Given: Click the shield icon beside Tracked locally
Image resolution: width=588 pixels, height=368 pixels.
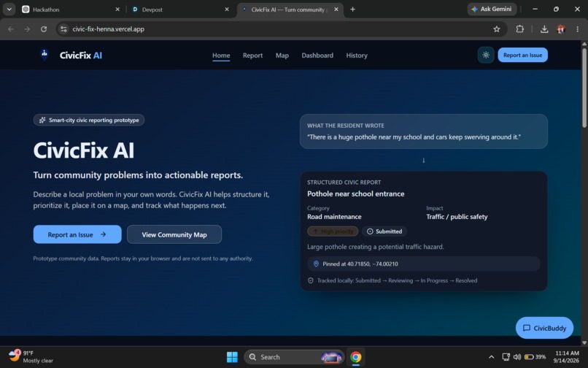Looking at the screenshot, I should click(x=311, y=280).
